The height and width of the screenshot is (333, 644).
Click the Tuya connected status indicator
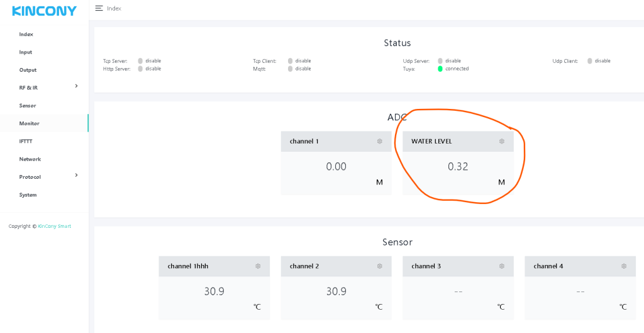(440, 69)
